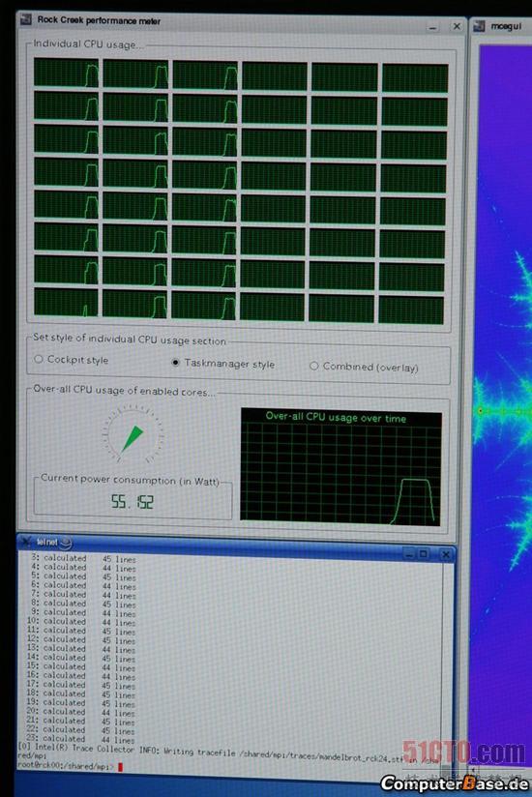The height and width of the screenshot is (797, 532).
Task: Close the Rock Creek performance meter window
Action: pos(457,26)
